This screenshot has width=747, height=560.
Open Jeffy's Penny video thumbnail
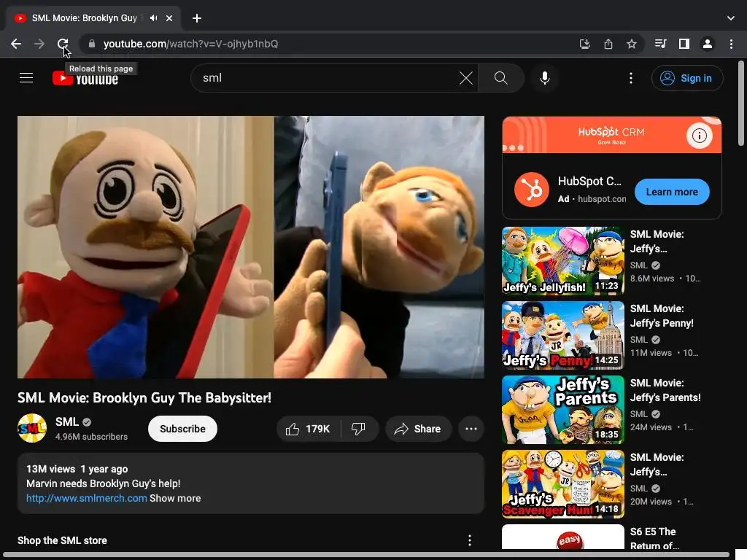pyautogui.click(x=562, y=335)
